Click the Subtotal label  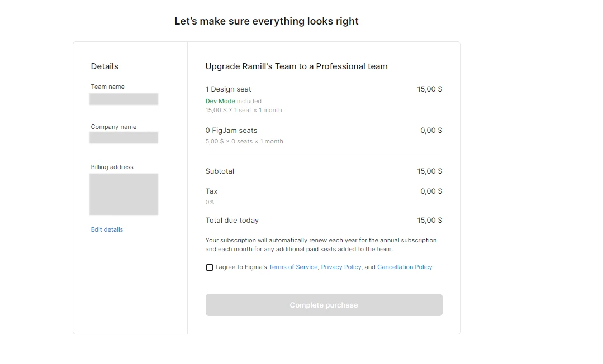220,171
